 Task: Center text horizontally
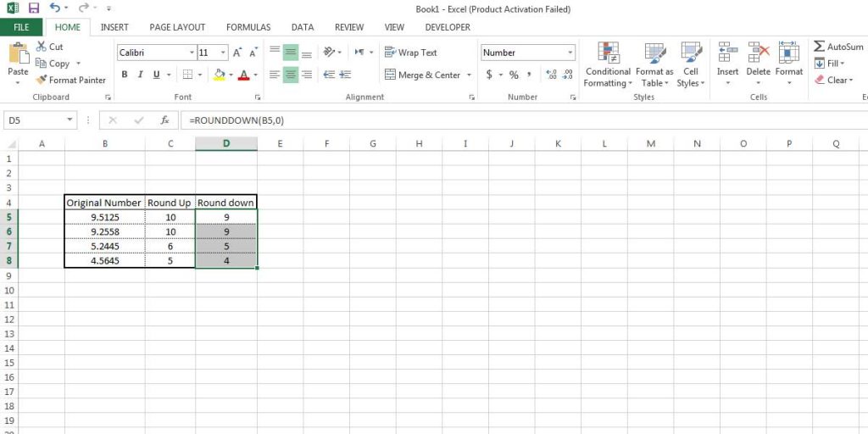click(291, 75)
